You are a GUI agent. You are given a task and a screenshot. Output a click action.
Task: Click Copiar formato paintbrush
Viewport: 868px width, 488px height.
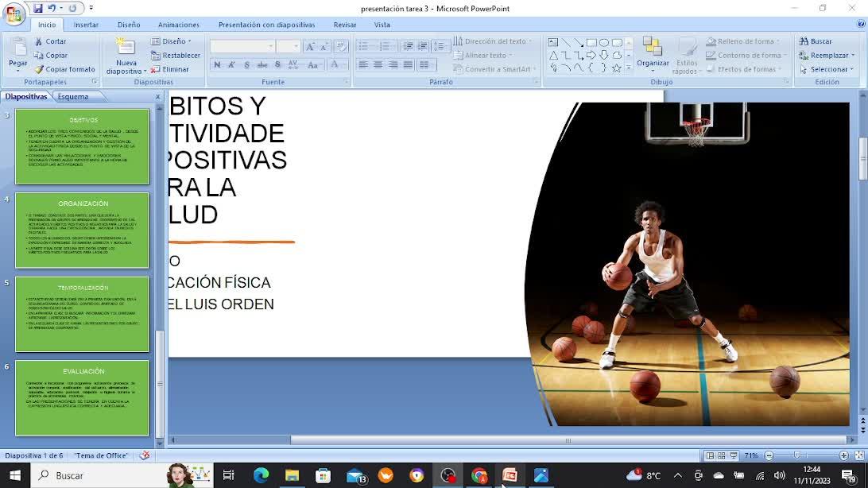(38, 70)
